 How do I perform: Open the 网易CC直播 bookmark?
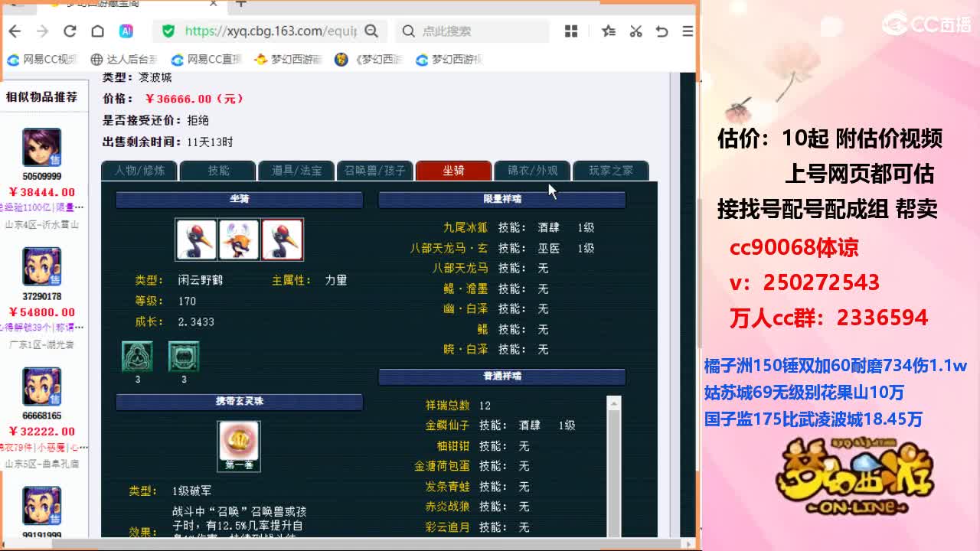tap(207, 59)
